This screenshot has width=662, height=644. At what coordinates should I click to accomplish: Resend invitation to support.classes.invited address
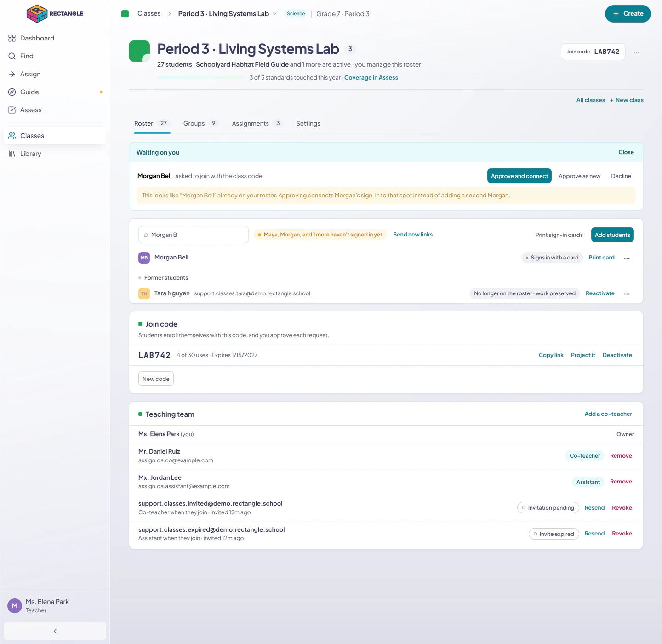[594, 508]
